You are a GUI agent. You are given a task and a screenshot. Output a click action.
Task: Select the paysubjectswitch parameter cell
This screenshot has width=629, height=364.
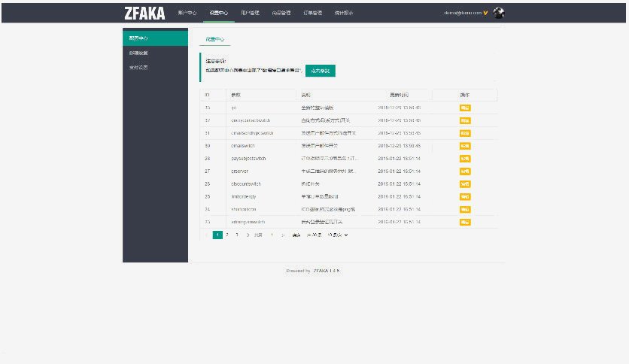261,159
